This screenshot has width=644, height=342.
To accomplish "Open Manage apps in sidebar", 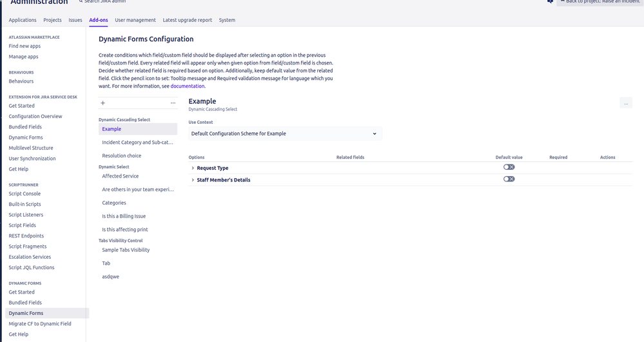I will tap(23, 57).
